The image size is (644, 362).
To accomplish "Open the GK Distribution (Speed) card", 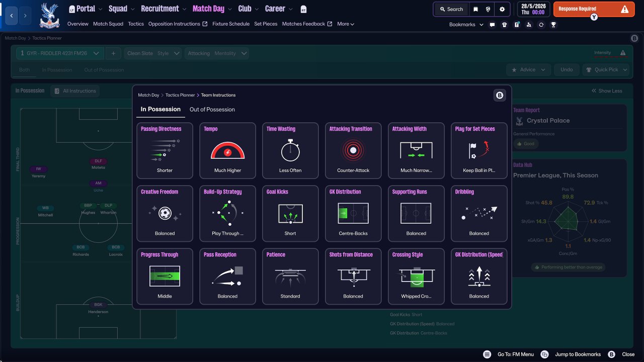I will 479,276.
